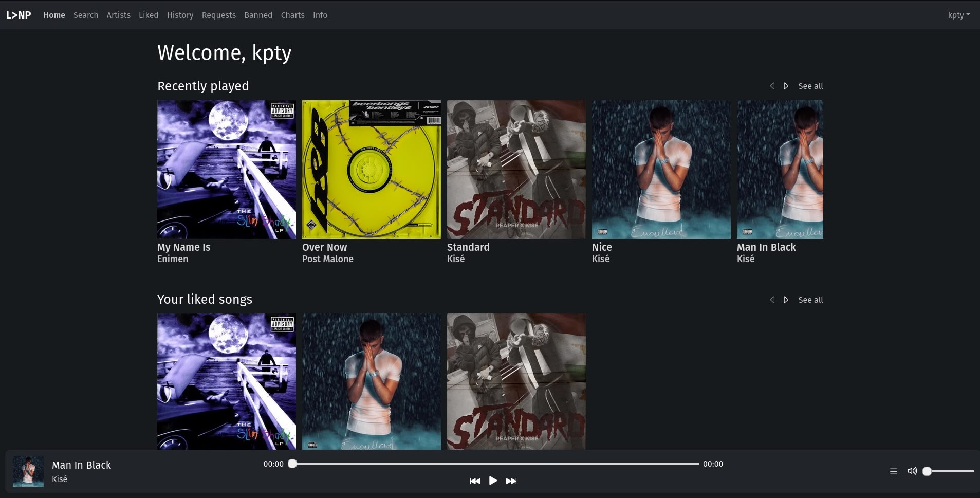Viewport: 980px width, 498px height.
Task: Open the Info page
Action: coord(320,15)
